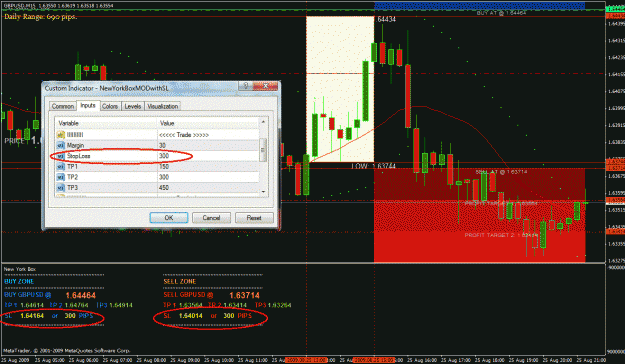Click the buy stop loss value 1.64164
The height and width of the screenshot is (364, 625).
32,316
